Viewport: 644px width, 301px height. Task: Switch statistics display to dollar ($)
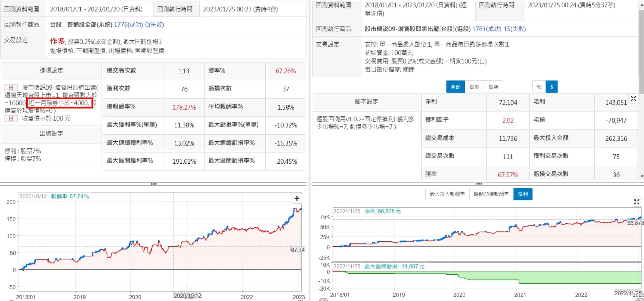(x=552, y=87)
